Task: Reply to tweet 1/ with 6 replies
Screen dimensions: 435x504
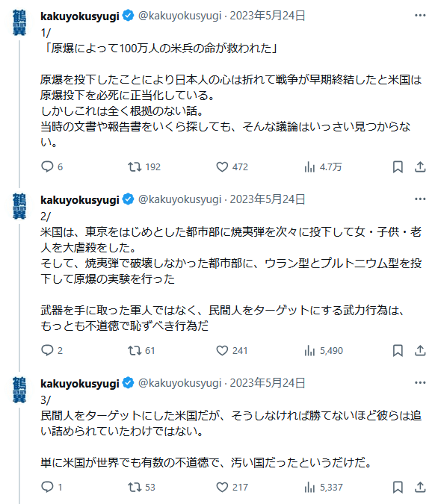Action: click(52, 167)
